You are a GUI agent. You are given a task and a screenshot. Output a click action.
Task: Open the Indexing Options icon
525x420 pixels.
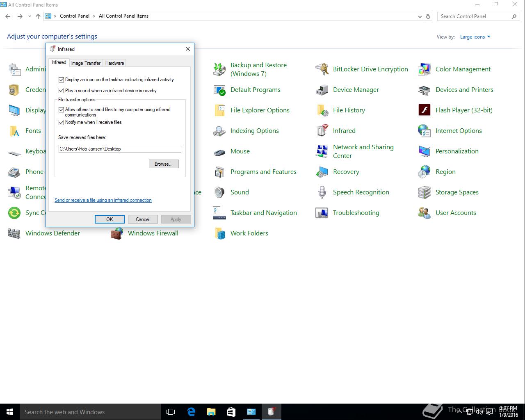coord(219,131)
